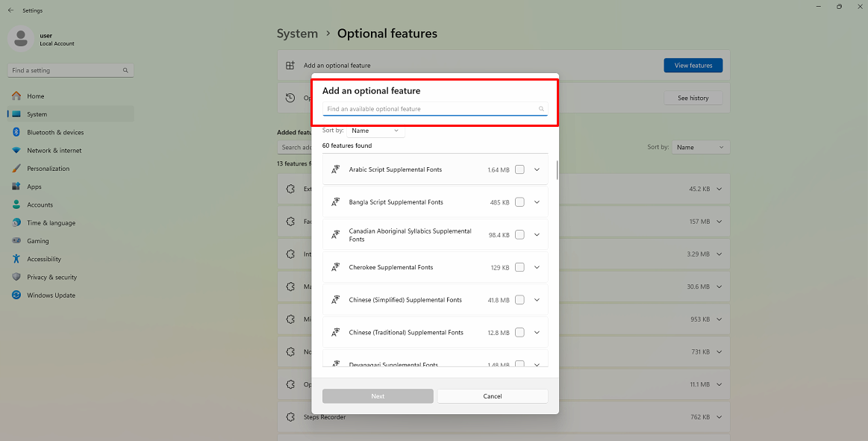The height and width of the screenshot is (441, 868).
Task: Click the Add an optional feature grid icon
Action: 290,66
